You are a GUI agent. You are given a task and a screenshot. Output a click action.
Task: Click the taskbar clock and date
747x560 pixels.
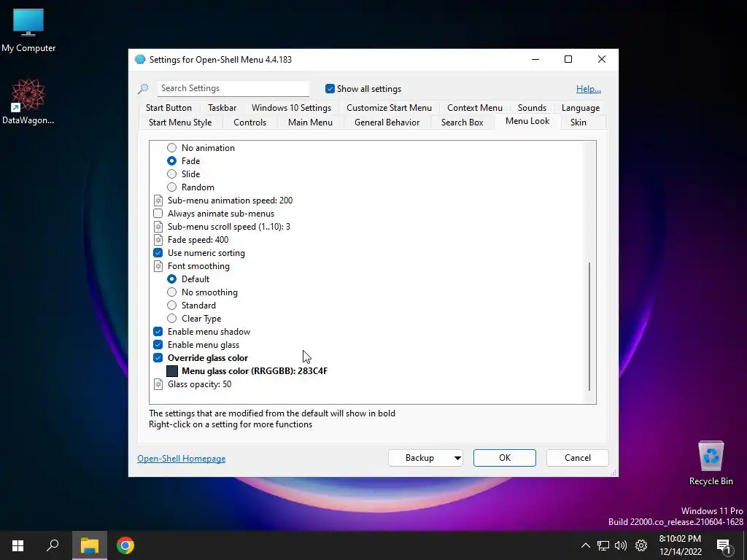tap(680, 545)
